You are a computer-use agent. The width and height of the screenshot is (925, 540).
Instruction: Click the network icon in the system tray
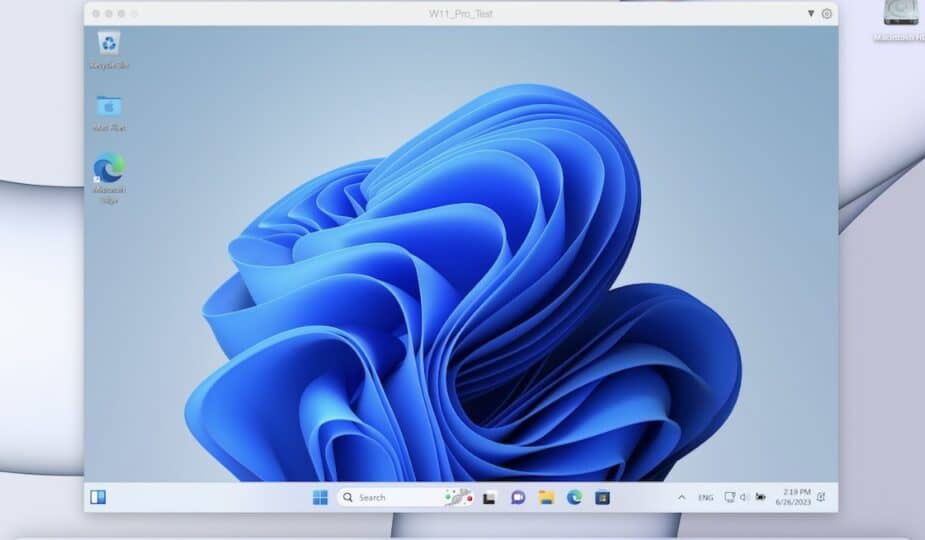[x=730, y=498]
